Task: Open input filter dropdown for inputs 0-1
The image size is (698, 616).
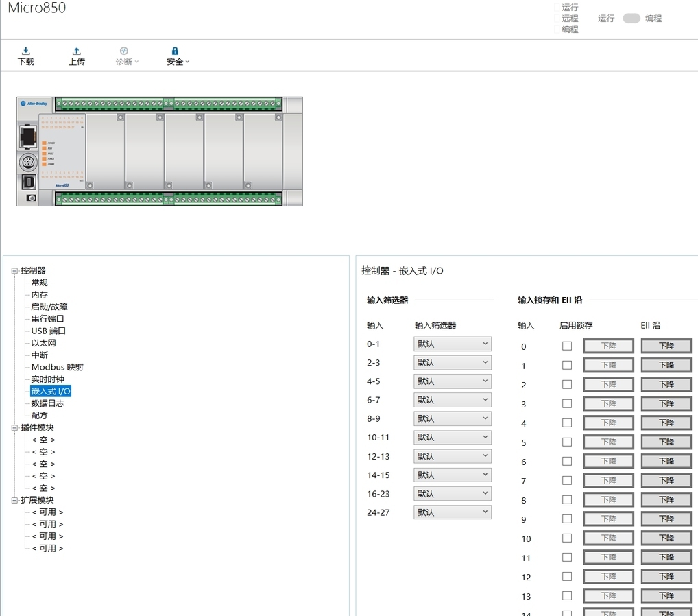Action: coord(453,344)
